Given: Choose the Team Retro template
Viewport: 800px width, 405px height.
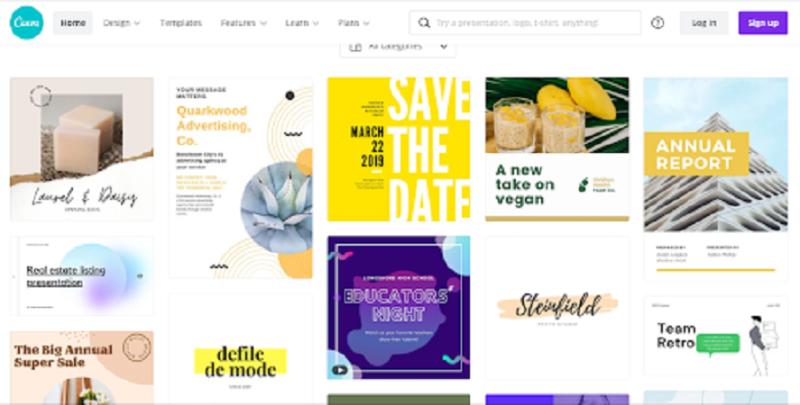Looking at the screenshot, I should pyautogui.click(x=716, y=337).
